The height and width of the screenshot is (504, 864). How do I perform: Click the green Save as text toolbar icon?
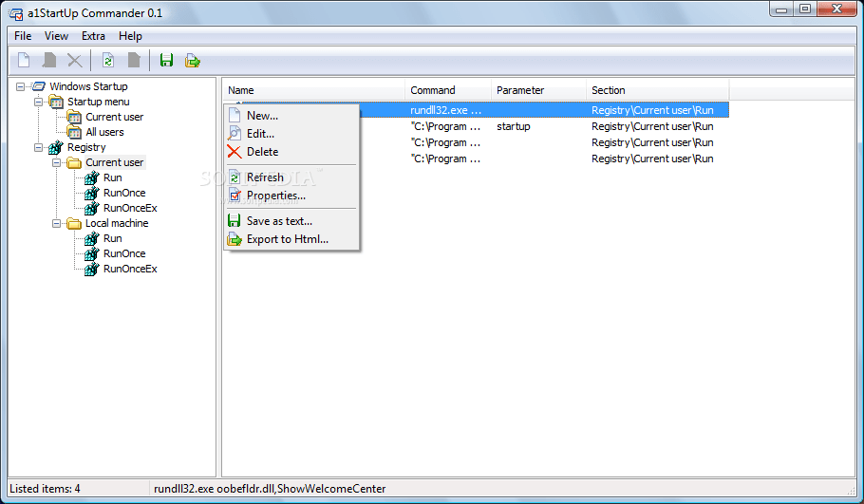(x=166, y=60)
